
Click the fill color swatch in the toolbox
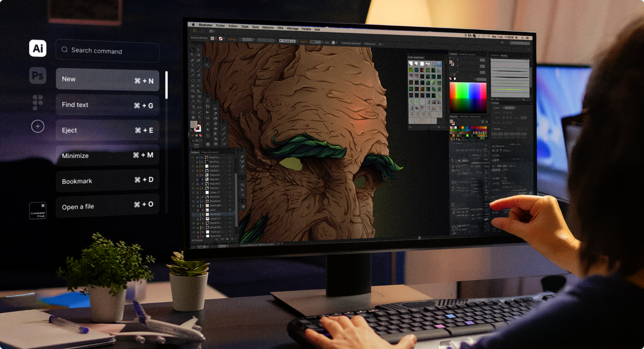[194, 124]
